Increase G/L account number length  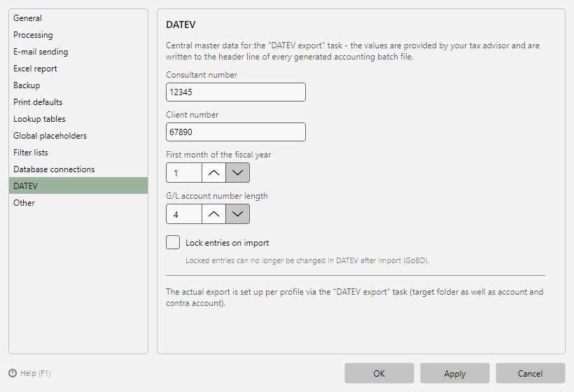[x=213, y=214]
